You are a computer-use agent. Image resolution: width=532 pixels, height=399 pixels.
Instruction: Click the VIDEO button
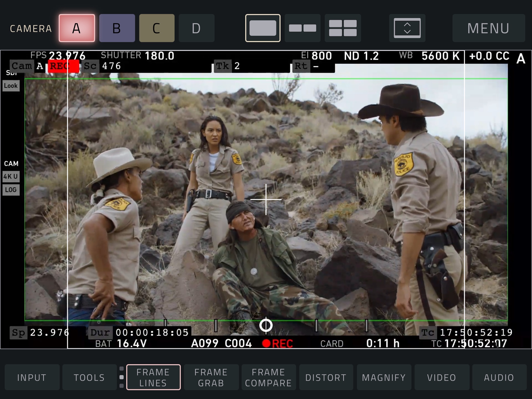[442, 377]
